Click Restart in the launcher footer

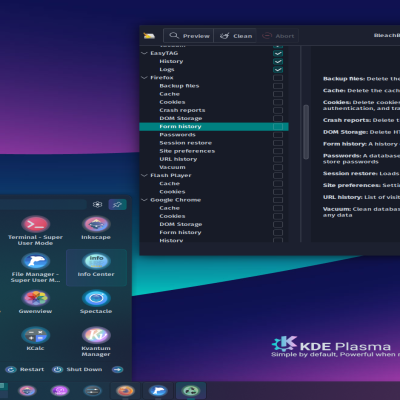[25, 369]
